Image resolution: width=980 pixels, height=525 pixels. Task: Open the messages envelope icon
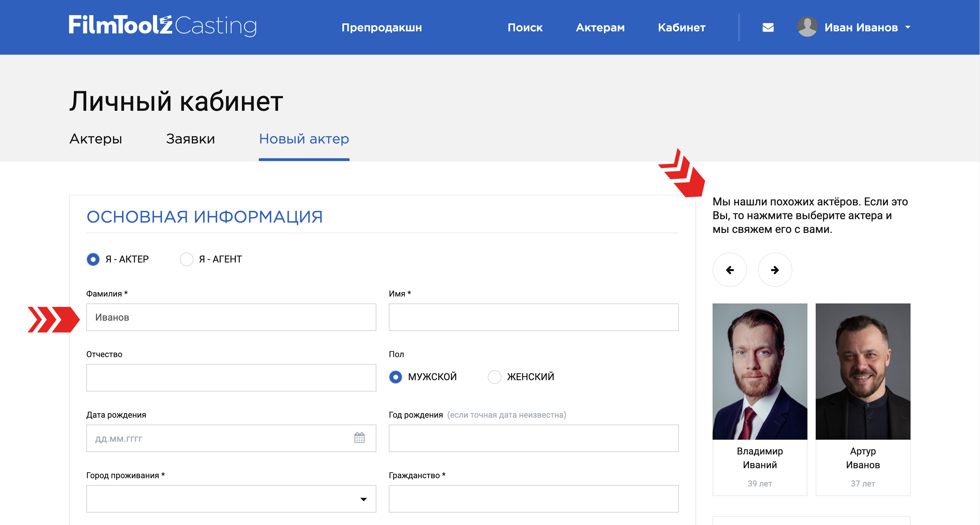768,28
